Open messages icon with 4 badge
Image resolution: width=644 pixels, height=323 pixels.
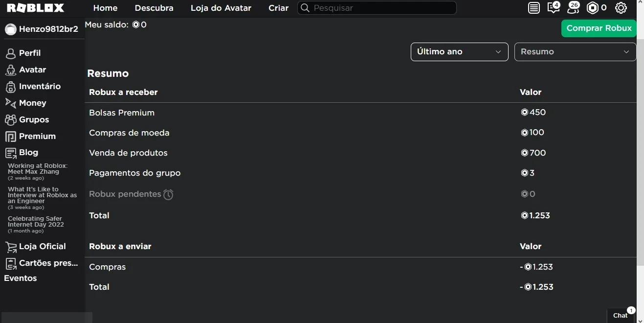(x=554, y=8)
